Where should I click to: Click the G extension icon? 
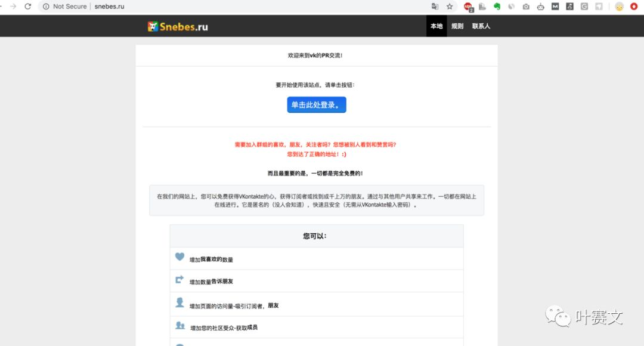pyautogui.click(x=583, y=7)
